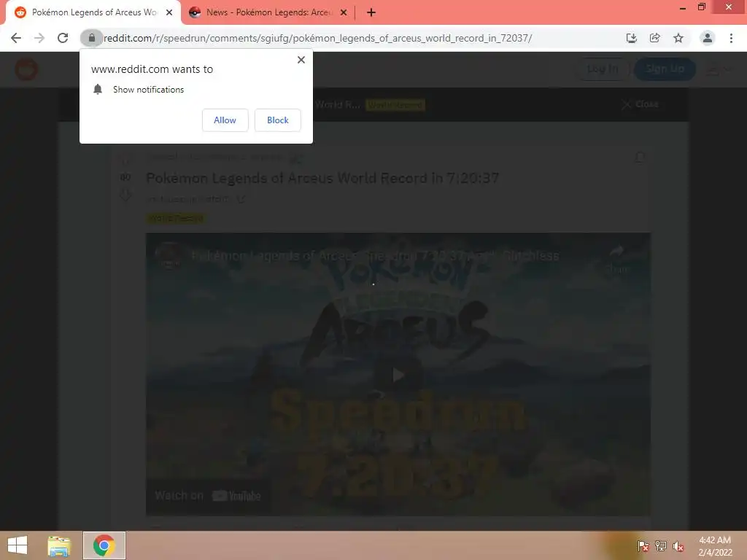
Task: Open File Explorer from taskbar
Action: coord(59,545)
